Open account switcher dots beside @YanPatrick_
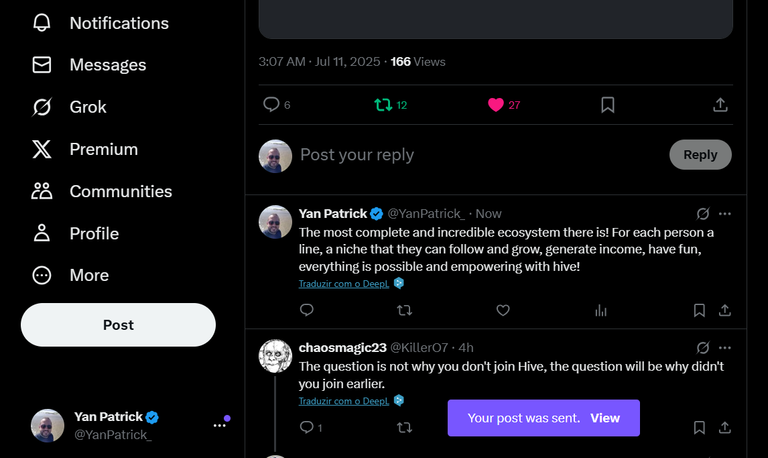The height and width of the screenshot is (458, 768). tap(219, 425)
